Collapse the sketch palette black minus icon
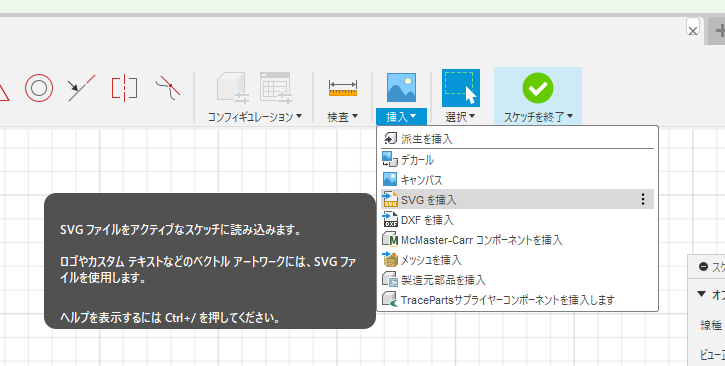This screenshot has width=725, height=366. pos(703,267)
